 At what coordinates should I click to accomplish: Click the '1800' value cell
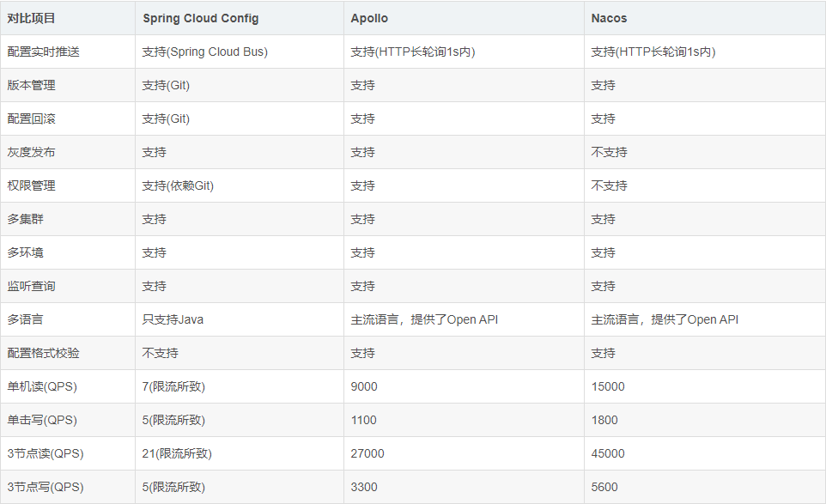click(604, 420)
